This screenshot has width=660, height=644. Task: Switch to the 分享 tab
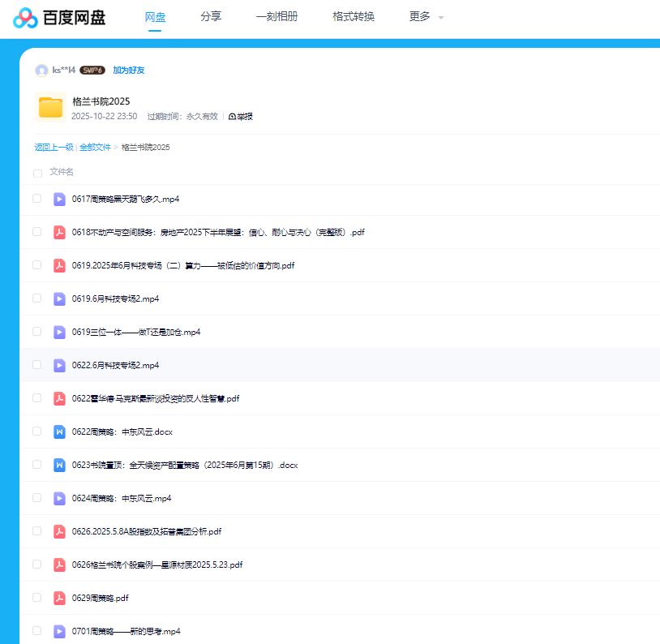point(211,16)
